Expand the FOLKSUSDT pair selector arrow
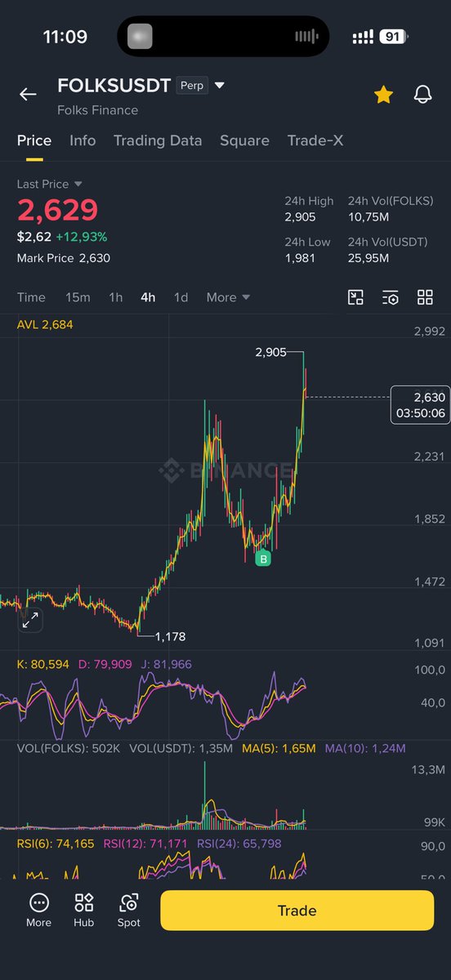451x980 pixels. pos(219,86)
